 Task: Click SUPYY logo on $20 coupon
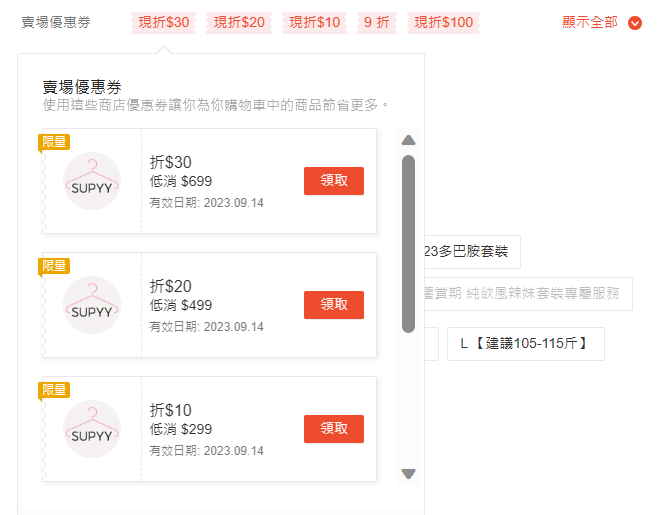pyautogui.click(x=92, y=305)
